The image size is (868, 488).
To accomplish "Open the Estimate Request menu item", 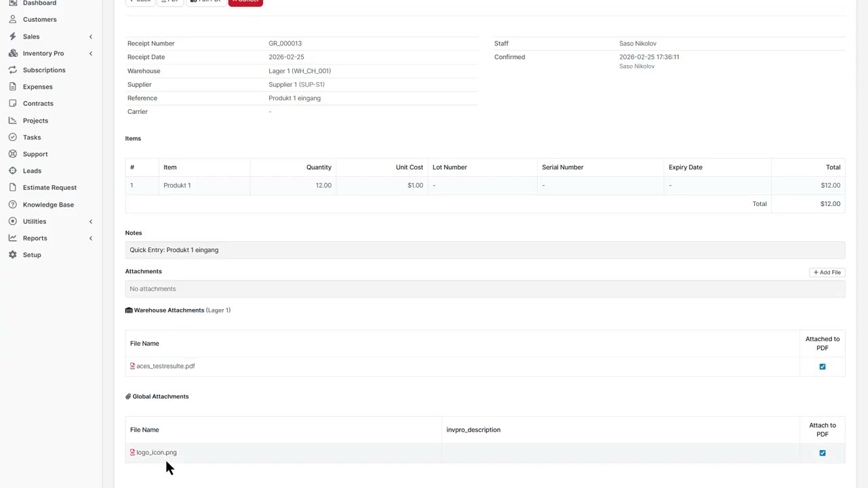I will pyautogui.click(x=50, y=188).
